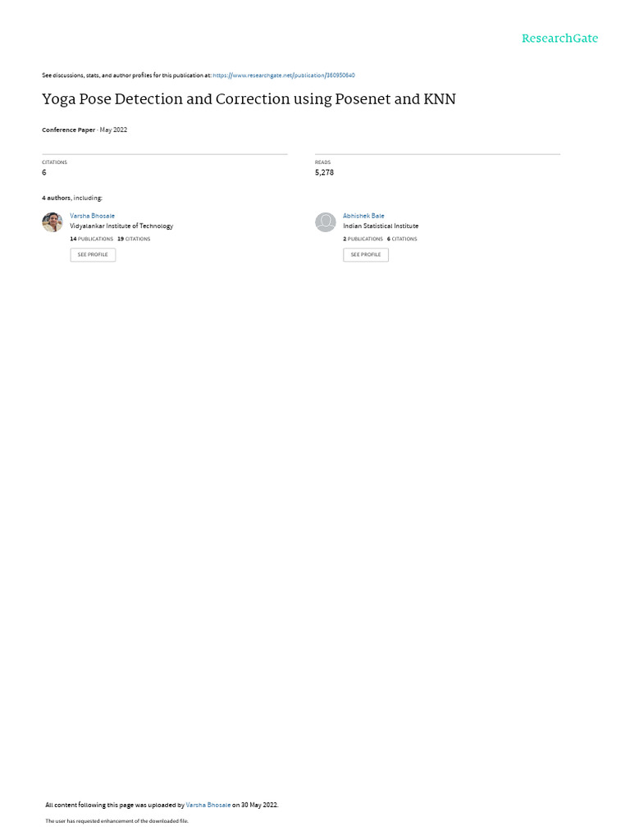Image resolution: width=630 pixels, height=840 pixels.
Task: Click SEE PROFILE button under Abhishek Bale
Action: [x=366, y=254]
